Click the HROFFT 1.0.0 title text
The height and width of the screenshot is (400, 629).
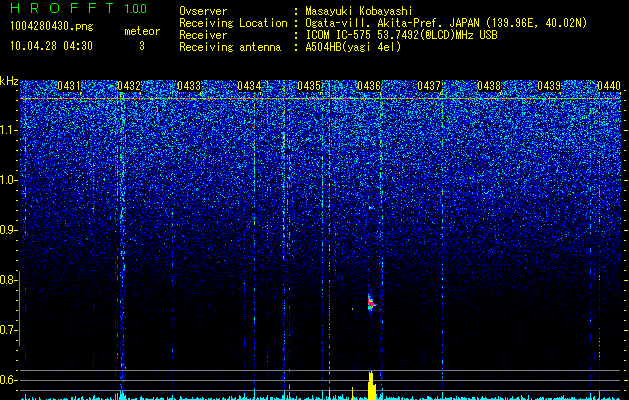coord(78,8)
